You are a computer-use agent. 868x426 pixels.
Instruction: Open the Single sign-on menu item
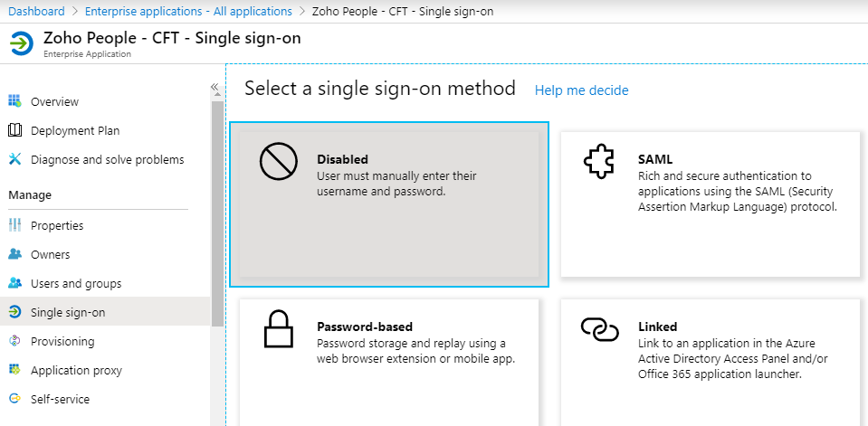click(x=105, y=313)
